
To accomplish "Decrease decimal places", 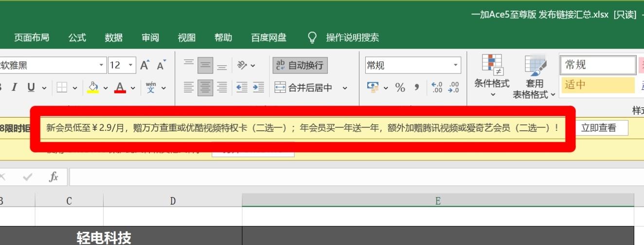I will pyautogui.click(x=454, y=87).
